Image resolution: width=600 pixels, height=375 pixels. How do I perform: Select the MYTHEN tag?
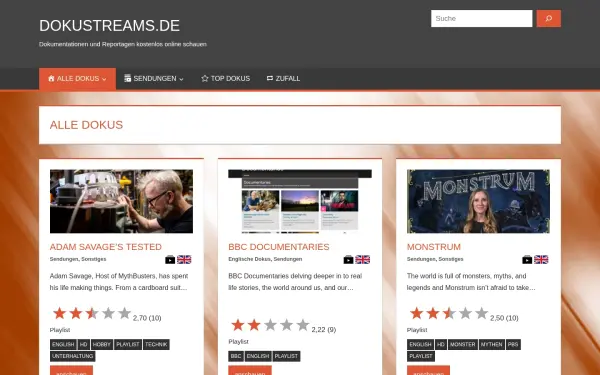coord(492,344)
